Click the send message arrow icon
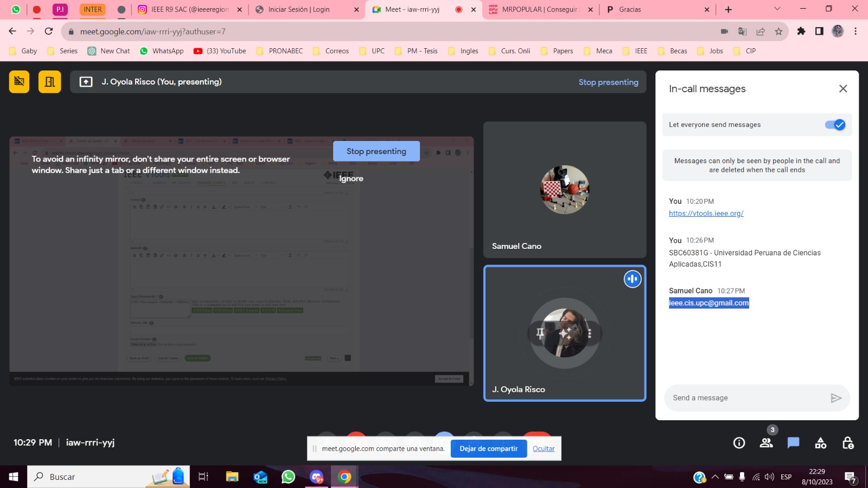 (836, 398)
